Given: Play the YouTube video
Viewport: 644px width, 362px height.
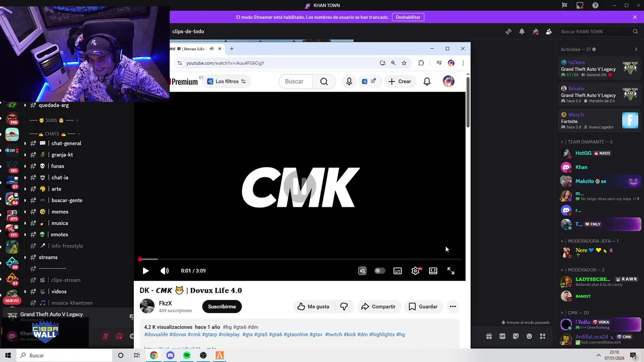Looking at the screenshot, I should tap(145, 270).
